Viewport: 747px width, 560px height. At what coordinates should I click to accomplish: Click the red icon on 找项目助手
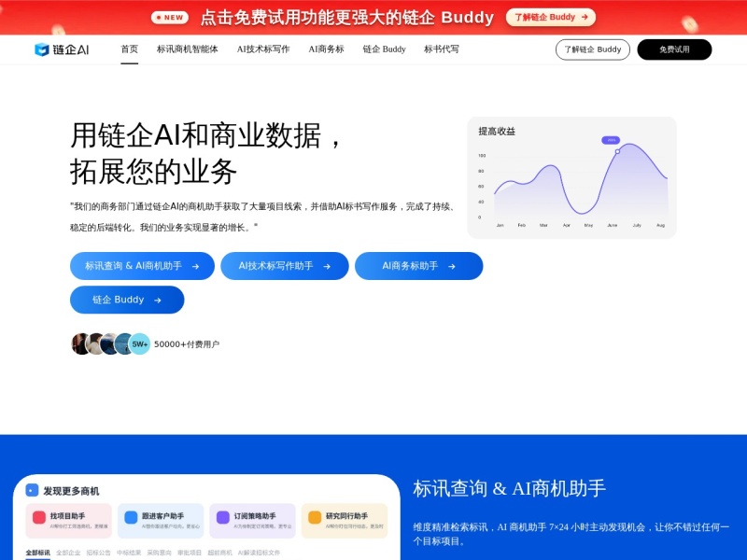[x=39, y=518]
